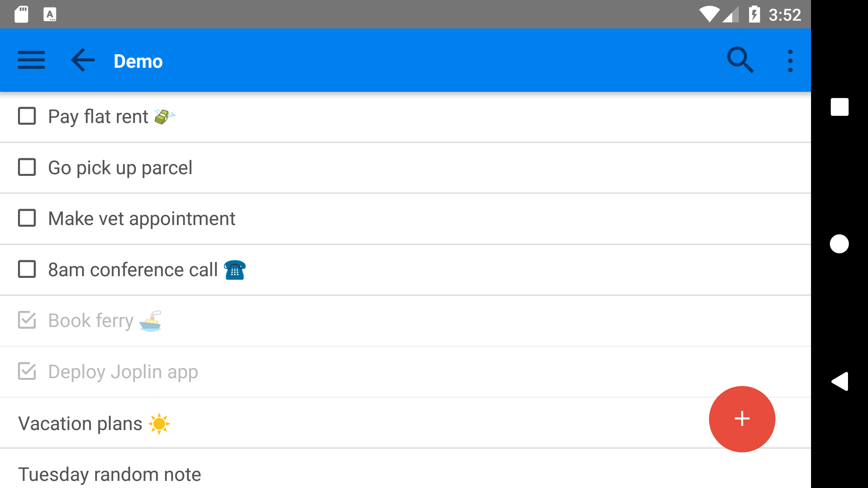Tap the Demo notebook title
Viewport: 868px width, 488px height.
coord(138,61)
